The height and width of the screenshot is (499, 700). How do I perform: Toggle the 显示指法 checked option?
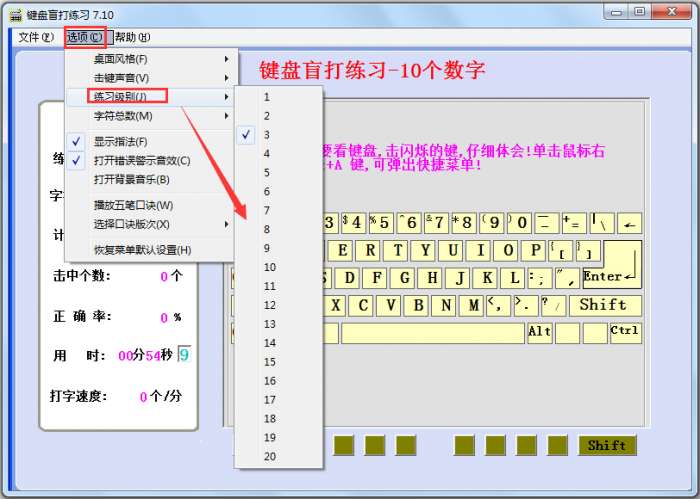[120, 142]
